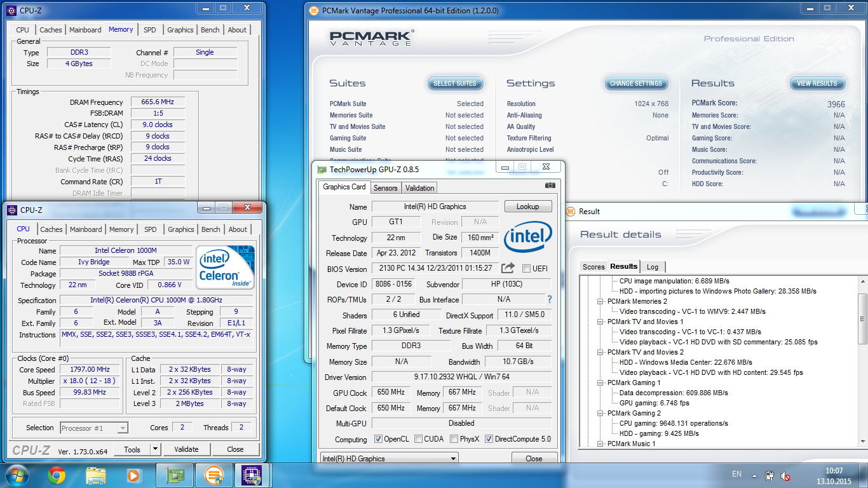868x488 pixels.
Task: Click the DRAM Frequency value 665.6 MHz
Action: pos(158,102)
